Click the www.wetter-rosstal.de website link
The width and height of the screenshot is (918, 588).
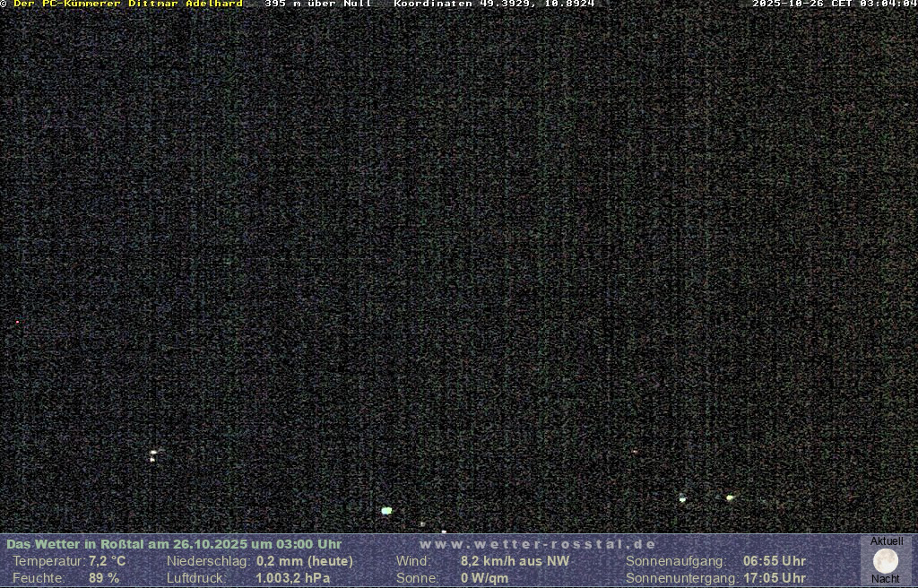[x=538, y=544]
